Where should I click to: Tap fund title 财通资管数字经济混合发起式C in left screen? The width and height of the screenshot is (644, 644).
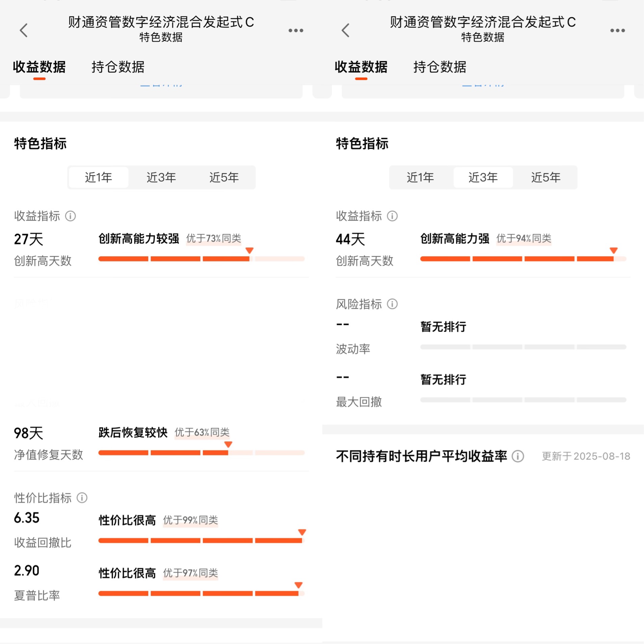click(161, 22)
